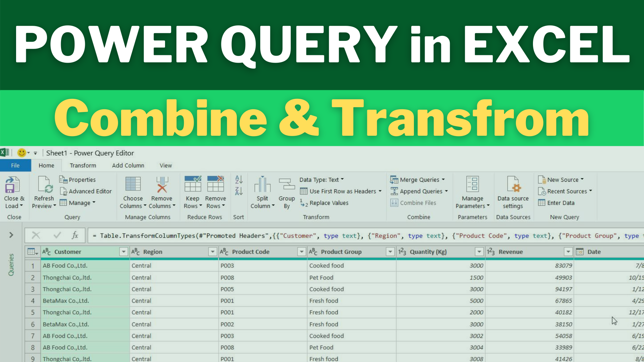Open the Product Group filter dropdown
Screen dimensions: 644x362
tap(390, 252)
